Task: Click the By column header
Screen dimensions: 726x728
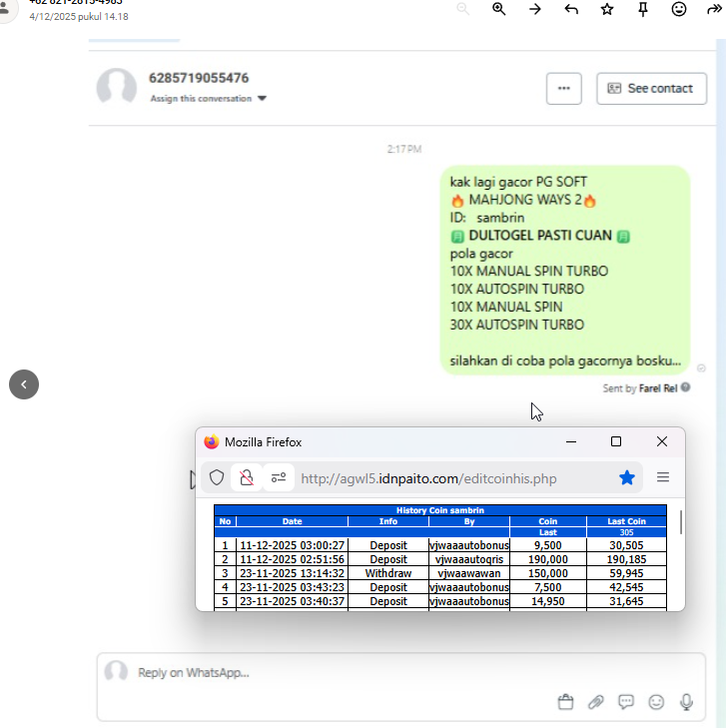Action: tap(469, 521)
